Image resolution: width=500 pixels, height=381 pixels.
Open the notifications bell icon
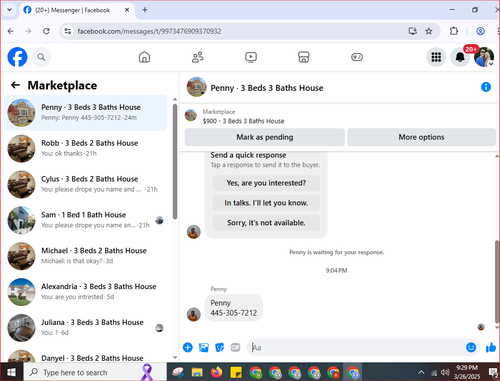coord(460,57)
